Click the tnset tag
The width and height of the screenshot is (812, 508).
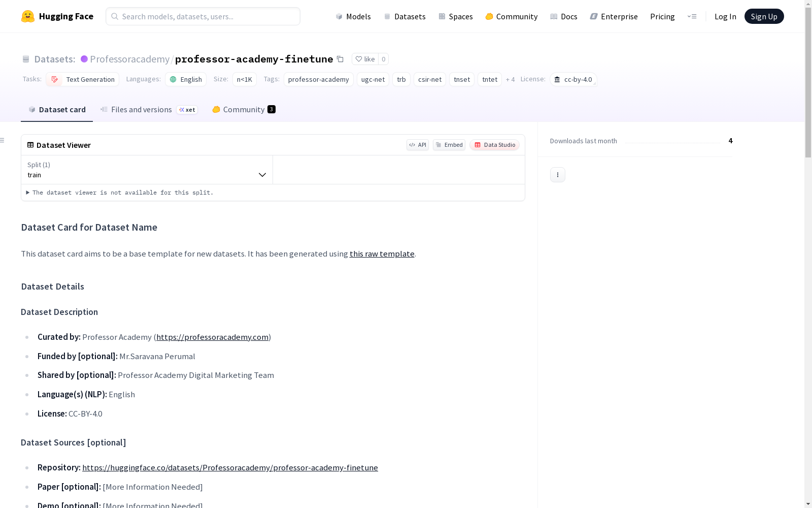(462, 79)
